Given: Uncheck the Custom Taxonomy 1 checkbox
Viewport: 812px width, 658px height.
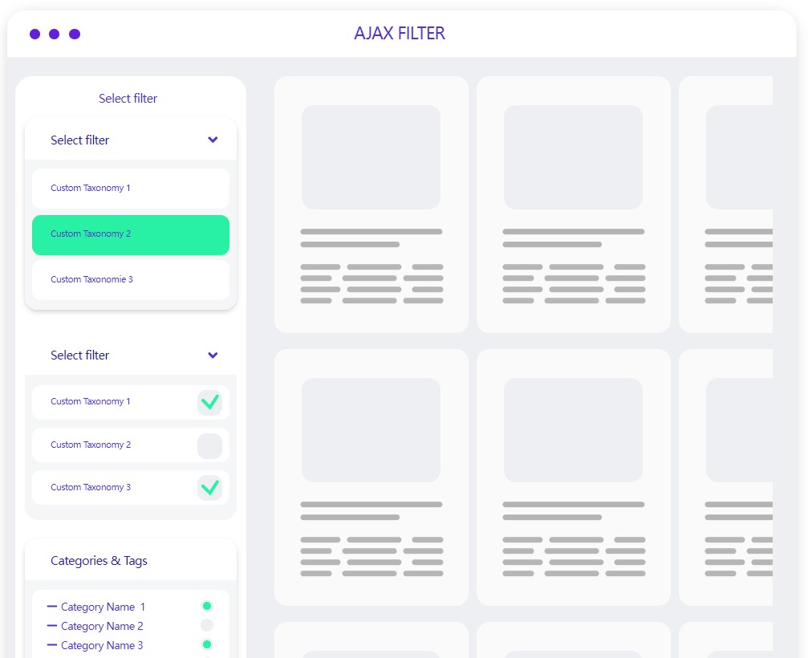Looking at the screenshot, I should point(209,402).
